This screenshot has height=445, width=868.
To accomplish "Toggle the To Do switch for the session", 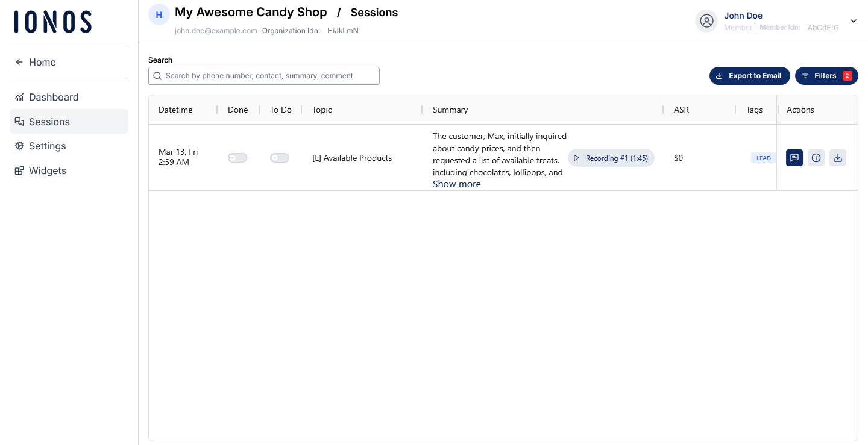I will [280, 158].
